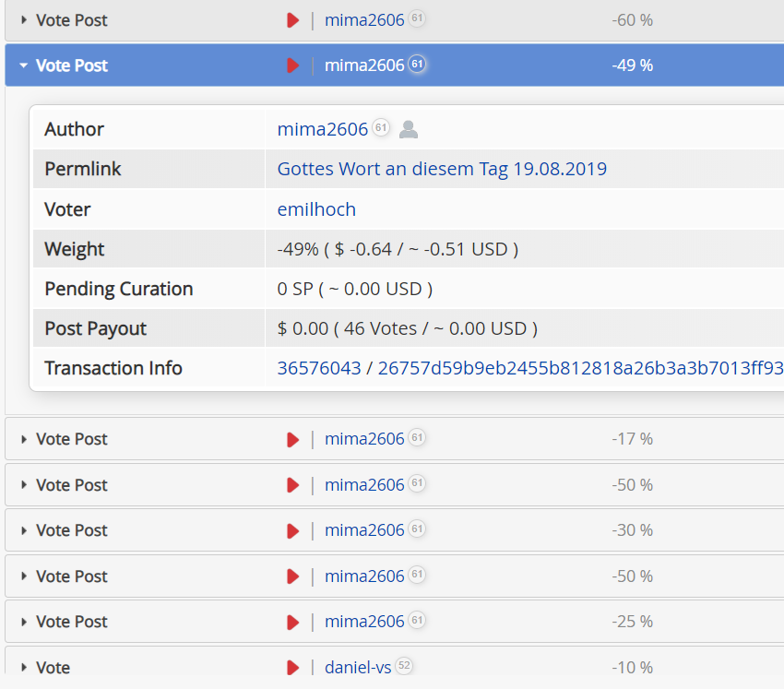Click reputation badge 61 in Author row
784x689 pixels.
pos(381,127)
